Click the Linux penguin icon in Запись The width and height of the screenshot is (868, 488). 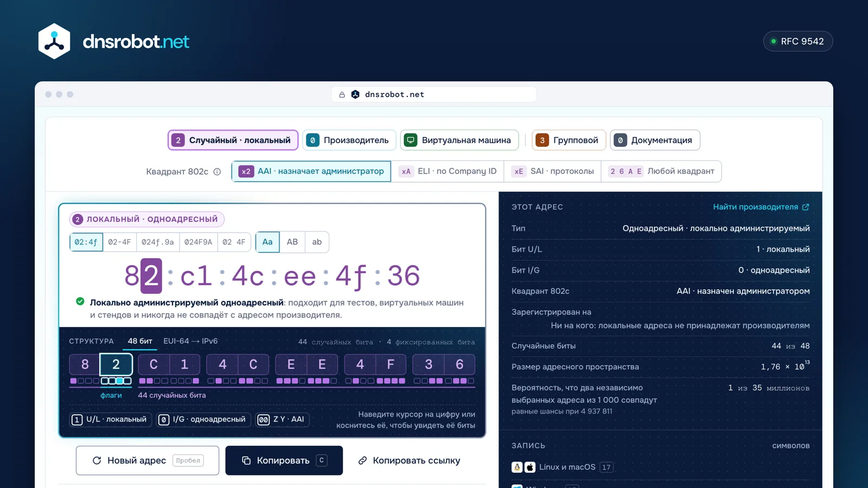(x=517, y=467)
